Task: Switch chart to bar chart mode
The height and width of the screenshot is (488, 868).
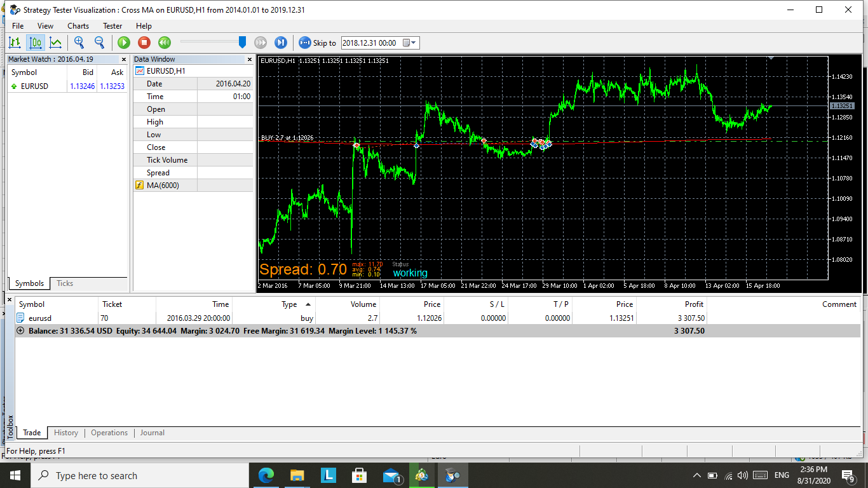Action: coord(15,43)
